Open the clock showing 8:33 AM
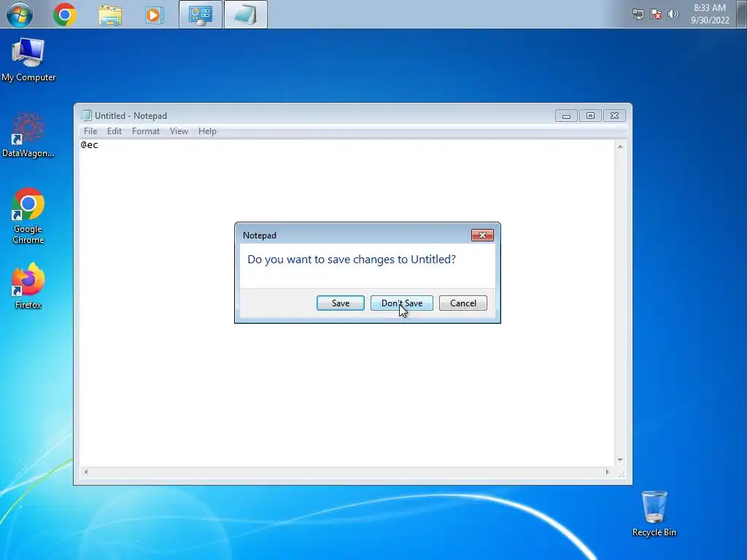The width and height of the screenshot is (747, 560). coord(710,14)
